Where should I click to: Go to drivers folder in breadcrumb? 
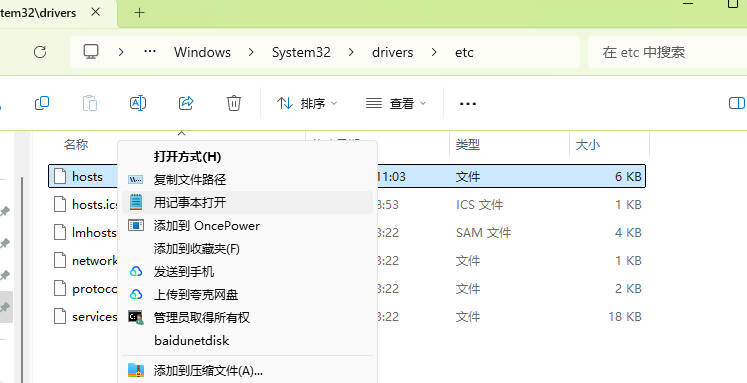point(393,52)
